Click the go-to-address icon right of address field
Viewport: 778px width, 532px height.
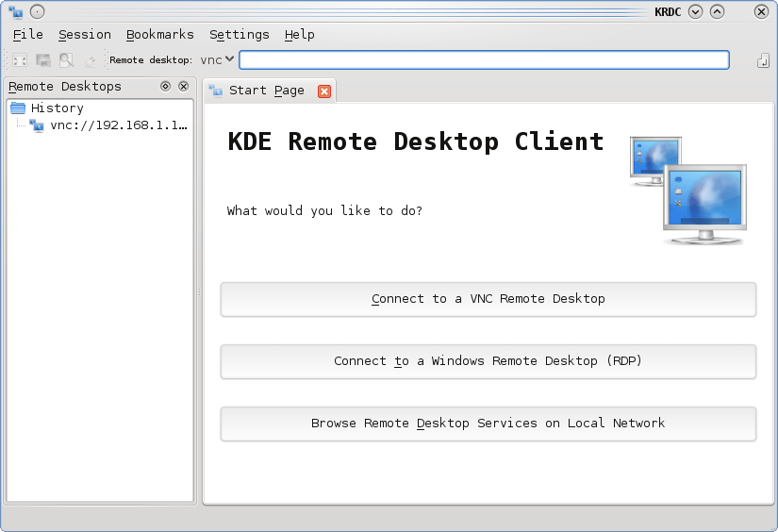(x=763, y=60)
